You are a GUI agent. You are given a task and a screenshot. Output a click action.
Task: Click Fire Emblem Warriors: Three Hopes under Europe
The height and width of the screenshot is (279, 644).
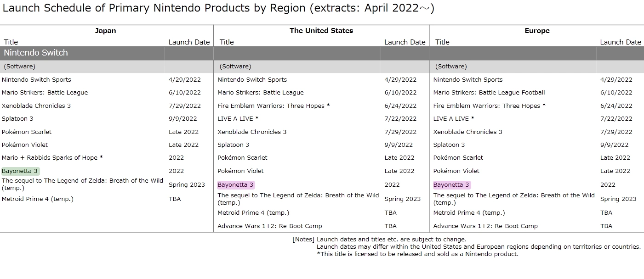pyautogui.click(x=489, y=106)
